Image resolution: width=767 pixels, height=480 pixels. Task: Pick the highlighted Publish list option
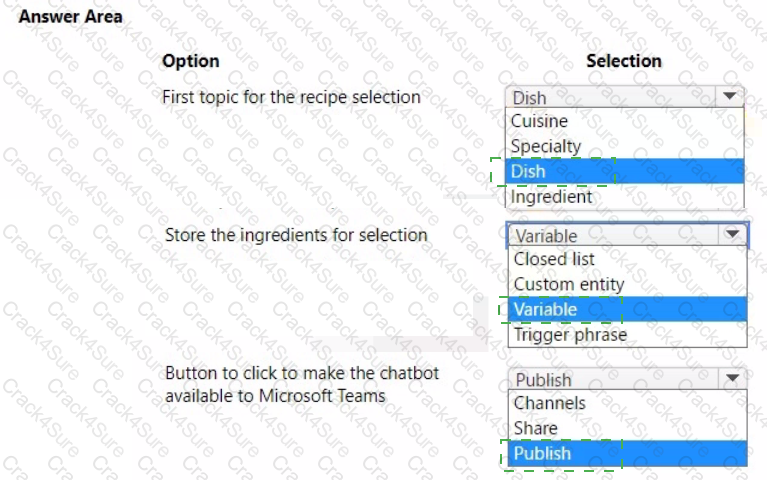542,453
